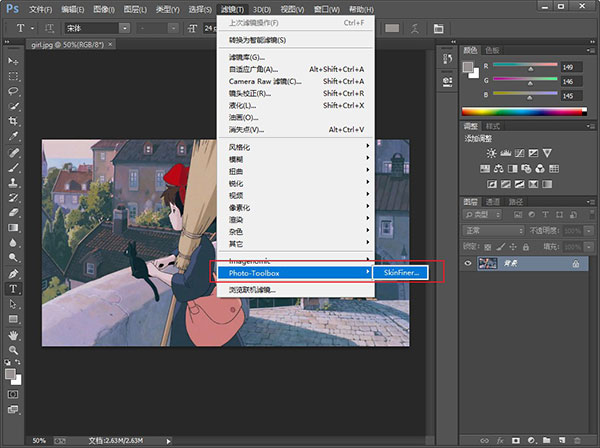
Task: Select the Pen tool
Action: 13,274
